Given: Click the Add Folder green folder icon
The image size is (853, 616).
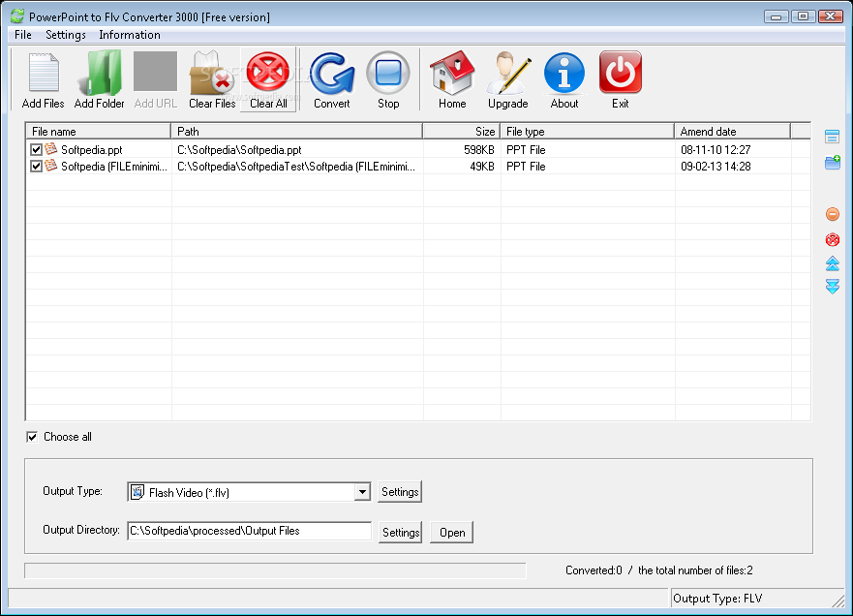Looking at the screenshot, I should (100, 73).
